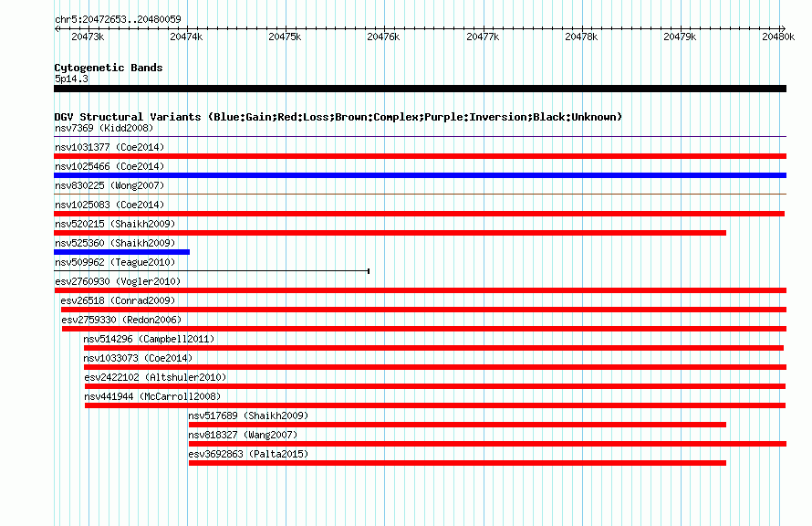
Task: Click the nsv517689 red loss bar
Action: pos(457,425)
